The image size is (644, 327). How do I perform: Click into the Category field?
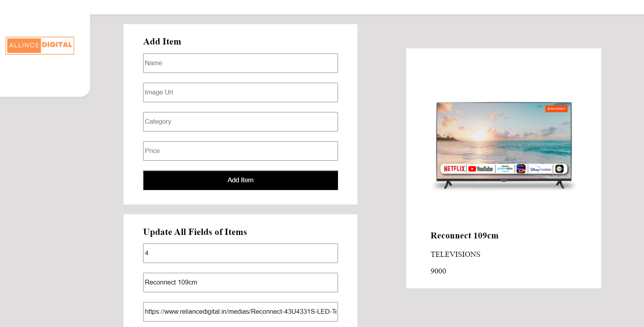241,122
